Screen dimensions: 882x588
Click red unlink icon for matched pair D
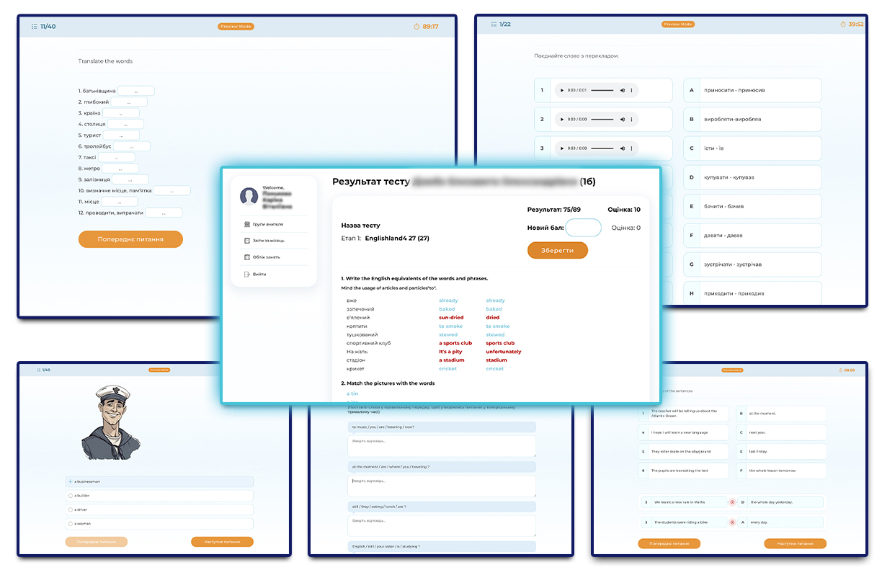pyautogui.click(x=732, y=502)
